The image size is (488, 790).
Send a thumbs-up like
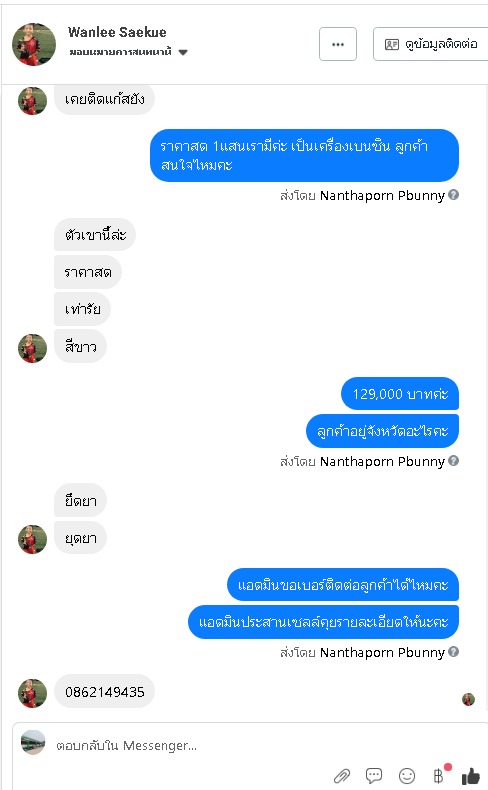click(x=471, y=775)
